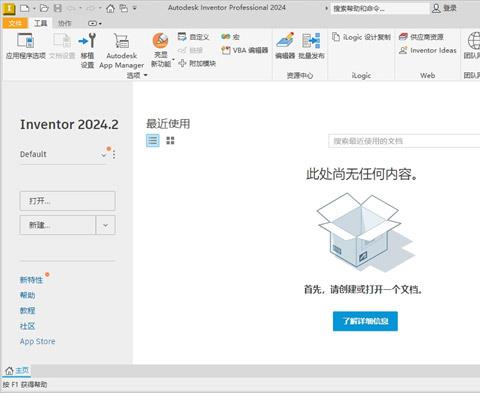
Task: Open the App Store link
Action: [38, 341]
